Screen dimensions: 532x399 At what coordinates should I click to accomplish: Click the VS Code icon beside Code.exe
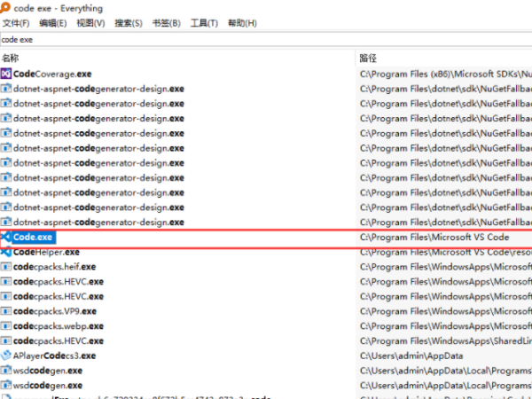click(6, 237)
